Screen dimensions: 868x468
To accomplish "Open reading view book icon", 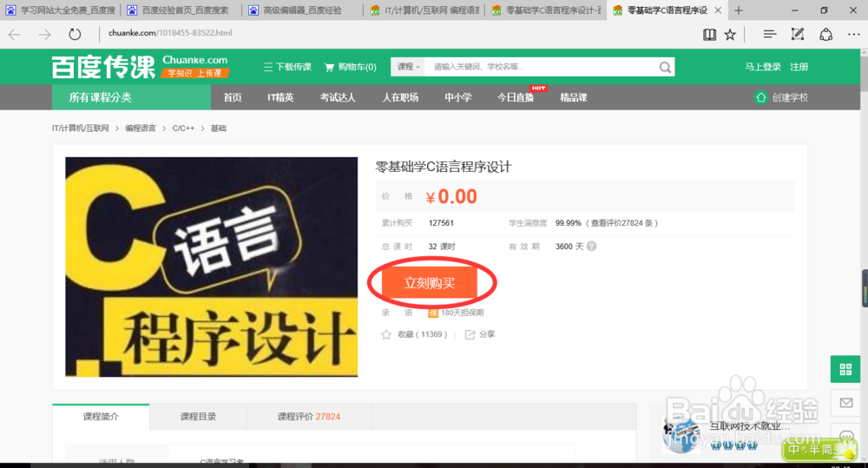I will (709, 35).
